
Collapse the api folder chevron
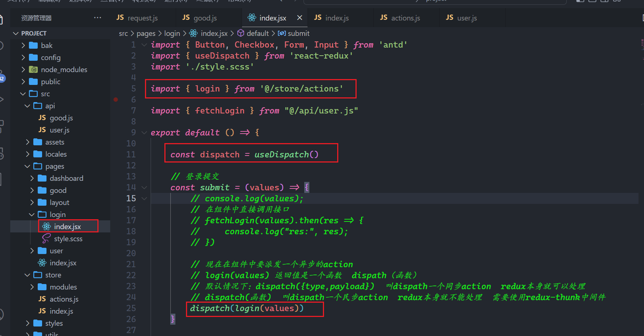click(x=27, y=106)
